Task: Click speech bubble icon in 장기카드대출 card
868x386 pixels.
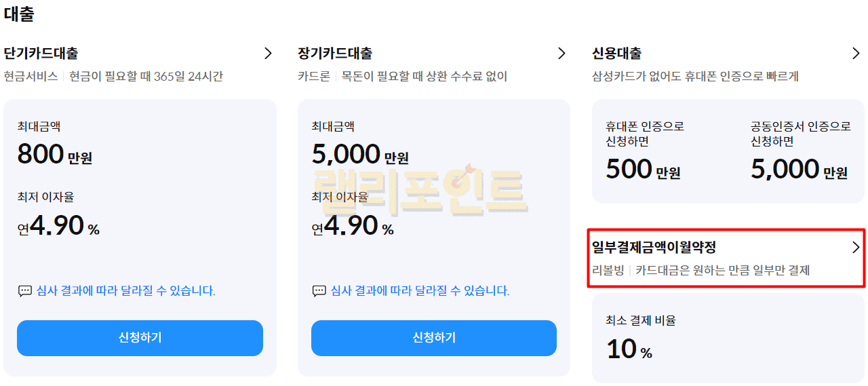Action: pyautogui.click(x=319, y=291)
